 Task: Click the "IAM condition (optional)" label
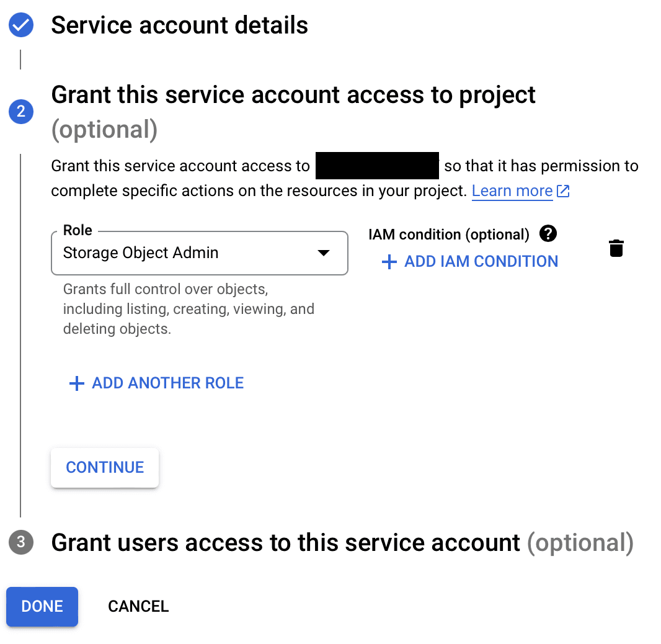449,235
